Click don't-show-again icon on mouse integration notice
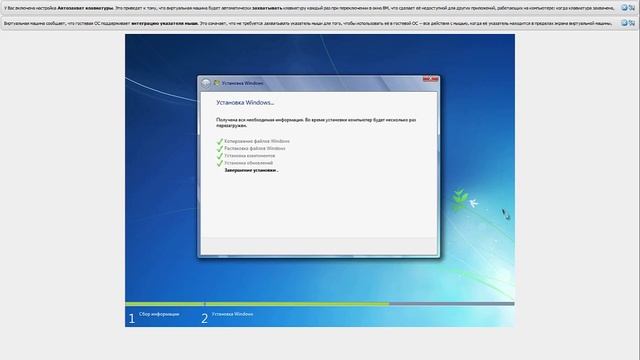The height and width of the screenshot is (360, 640). 632,23
